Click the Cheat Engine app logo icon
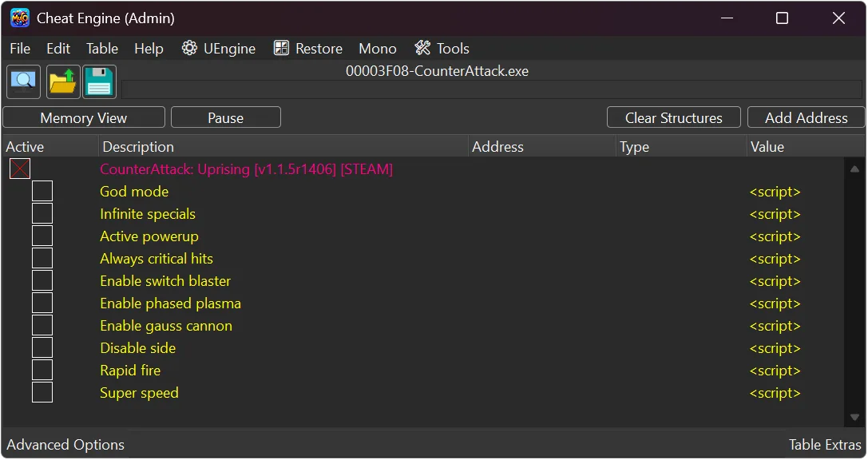868x460 pixels. pyautogui.click(x=19, y=18)
